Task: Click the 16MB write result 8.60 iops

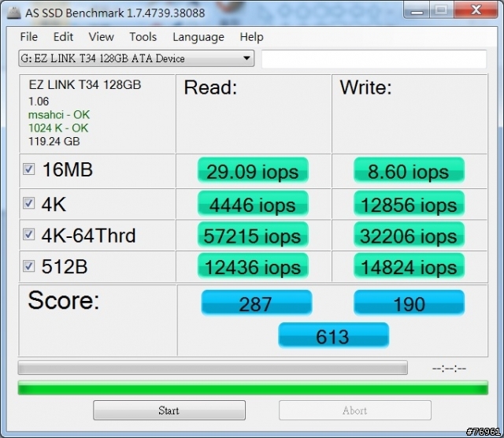Action: point(409,170)
